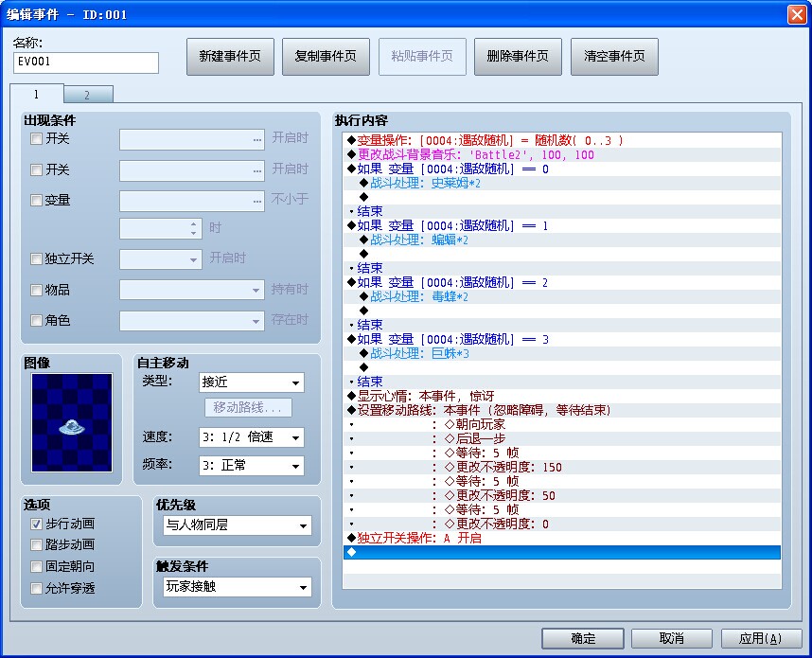This screenshot has height=658, width=812.
Task: Open the 触发条件 dropdown 玩家接触
Action: (x=238, y=587)
